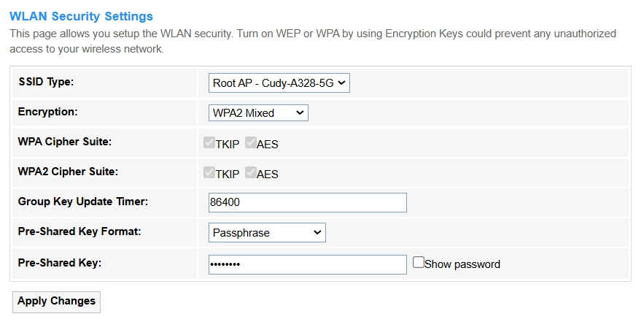Toggle AES checkbox for WPA2 Cipher Suite
644x322 pixels.
pyautogui.click(x=251, y=173)
